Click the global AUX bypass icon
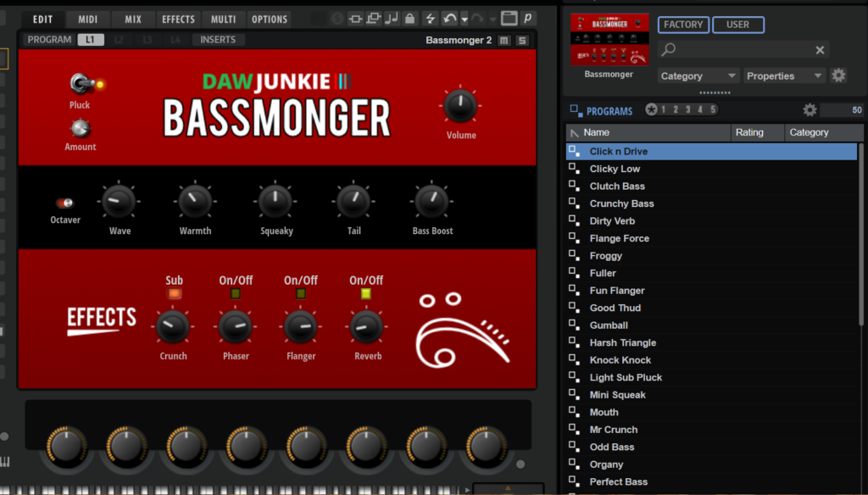This screenshot has height=495, width=868. (374, 19)
